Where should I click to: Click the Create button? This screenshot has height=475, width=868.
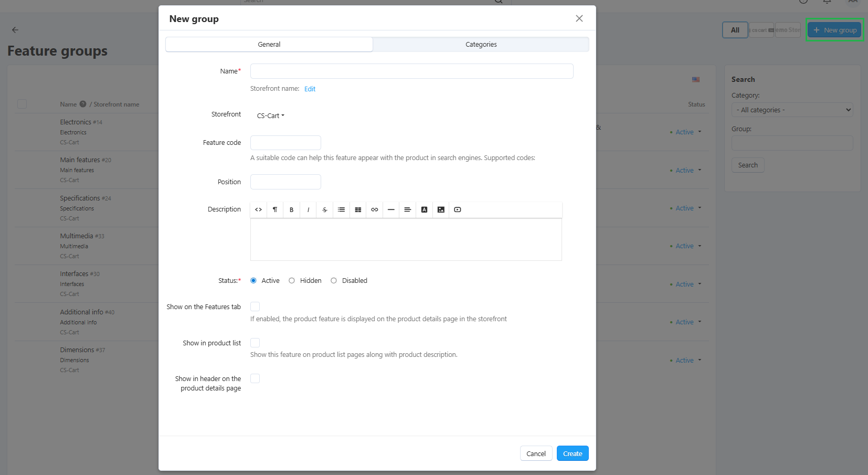[573, 453]
